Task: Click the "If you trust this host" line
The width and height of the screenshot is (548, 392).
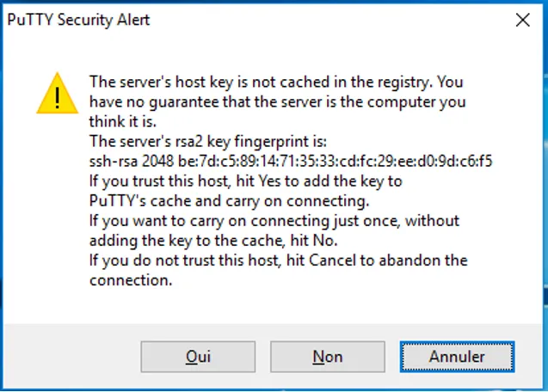Action: 245,181
